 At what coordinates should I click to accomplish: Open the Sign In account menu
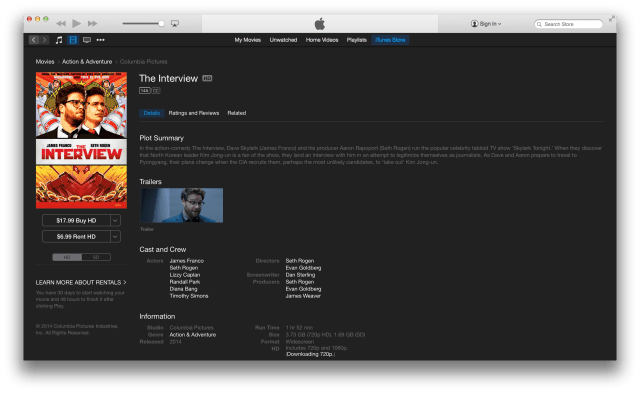tap(486, 24)
